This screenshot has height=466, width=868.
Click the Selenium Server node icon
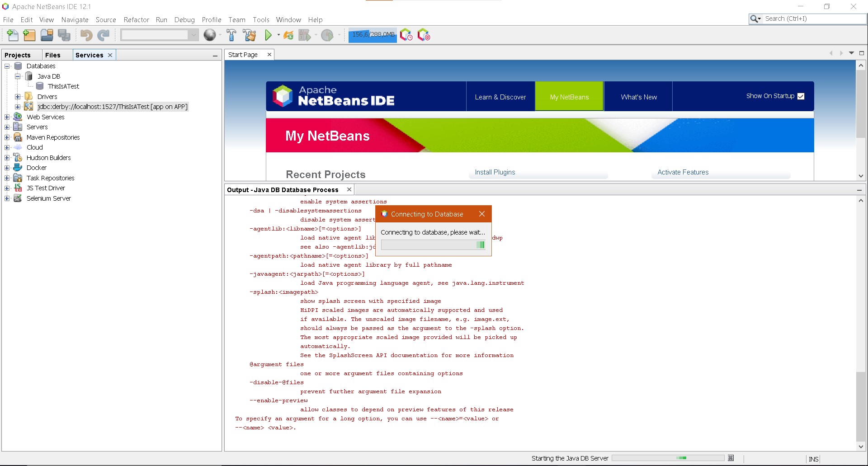tap(18, 198)
